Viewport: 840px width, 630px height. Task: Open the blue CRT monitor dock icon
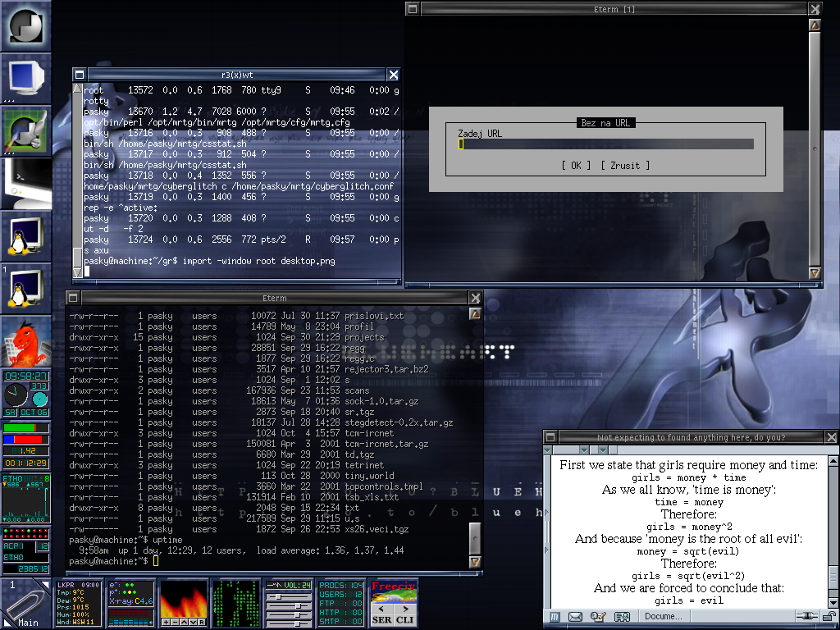[25, 78]
